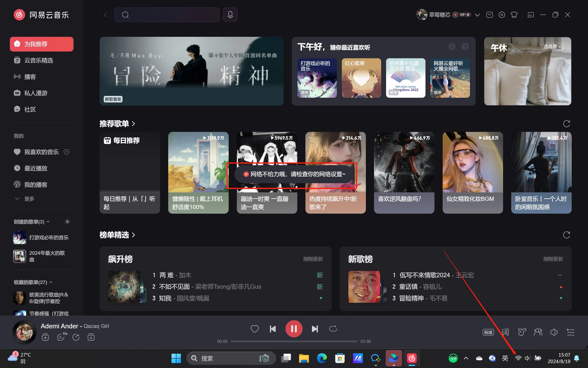
Task: Go back with the navigation arrow
Action: point(105,15)
